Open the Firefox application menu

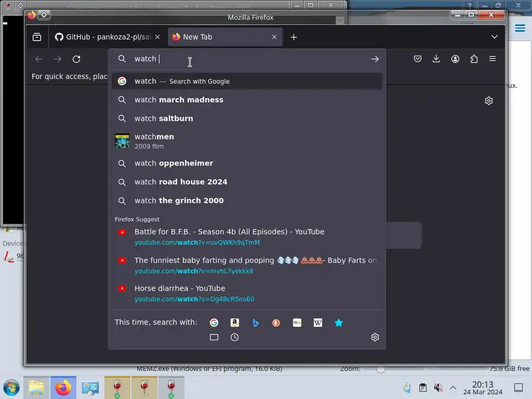tap(493, 59)
